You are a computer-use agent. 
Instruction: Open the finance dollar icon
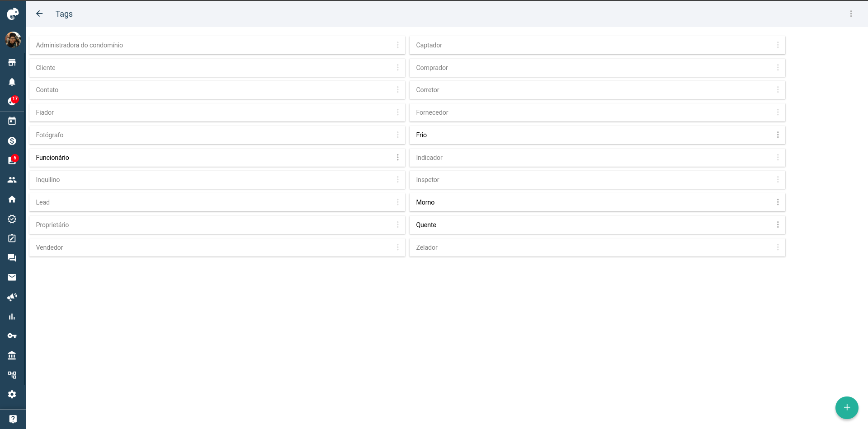(x=12, y=141)
